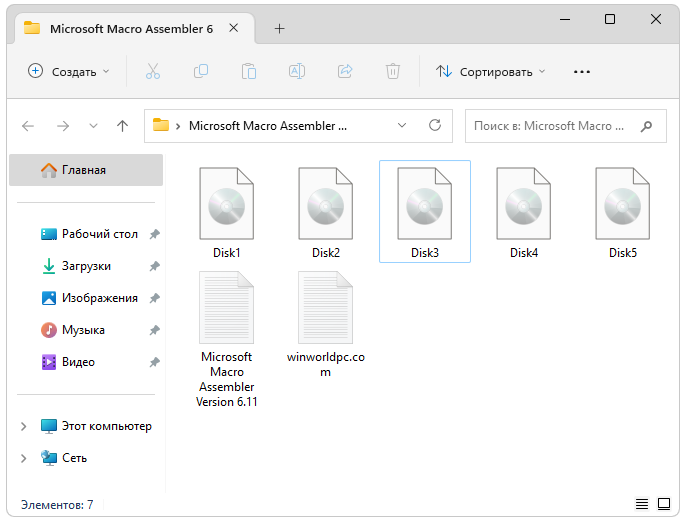Open Рабочий стол in the sidebar
This screenshot has height=523, width=684.
point(89,234)
